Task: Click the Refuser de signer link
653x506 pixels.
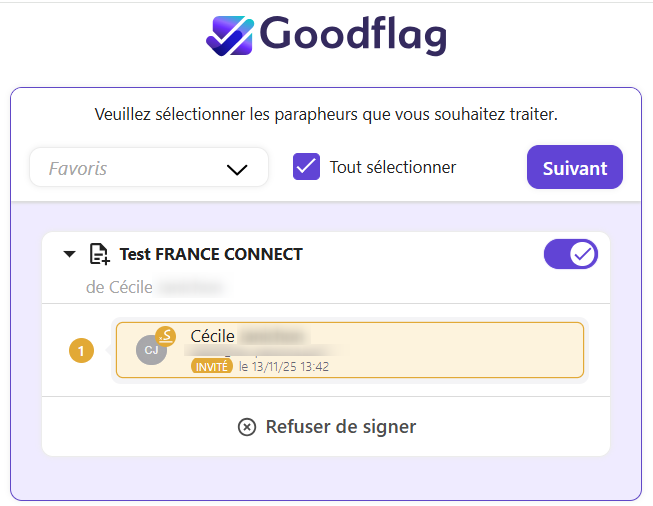Action: 340,427
